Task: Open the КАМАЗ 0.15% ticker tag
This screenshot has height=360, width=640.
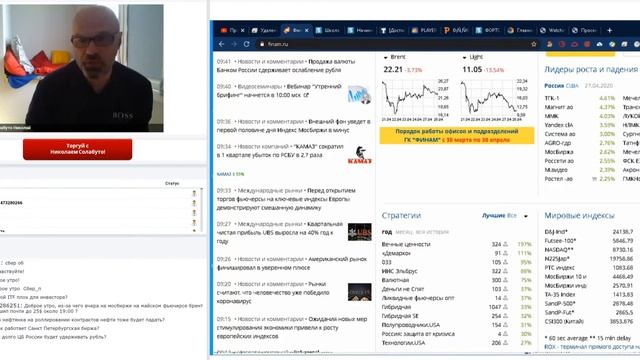Action: point(231,174)
